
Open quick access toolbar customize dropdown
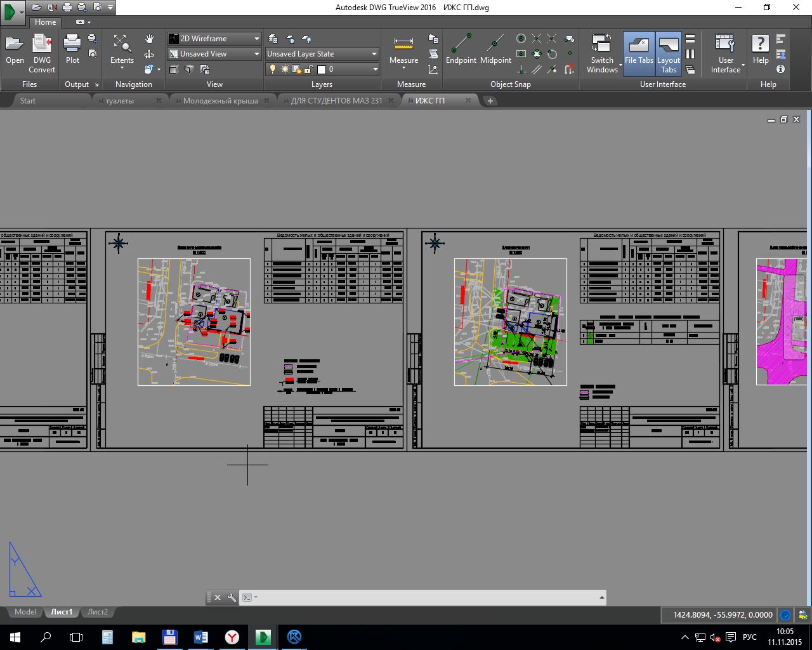point(110,7)
